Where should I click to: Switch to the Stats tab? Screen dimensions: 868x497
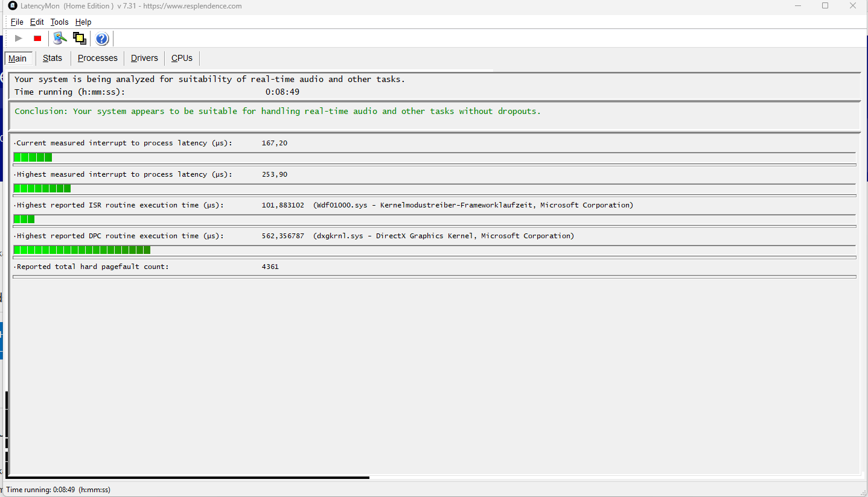[53, 59]
